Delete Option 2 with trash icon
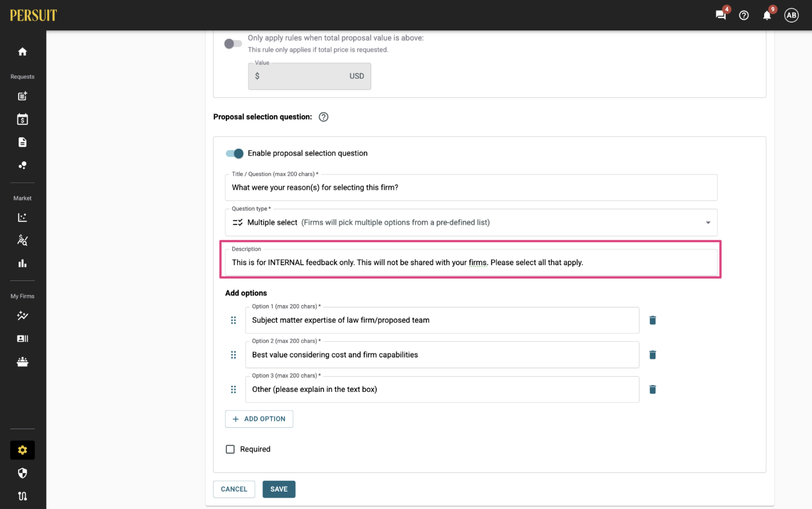This screenshot has height=509, width=812. click(x=653, y=355)
